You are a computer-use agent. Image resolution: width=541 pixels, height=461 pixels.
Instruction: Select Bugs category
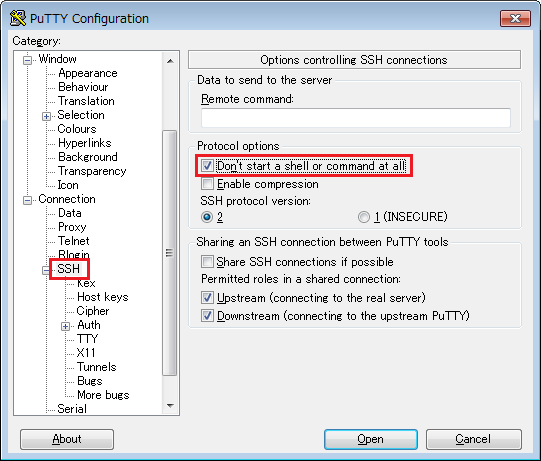pos(90,381)
